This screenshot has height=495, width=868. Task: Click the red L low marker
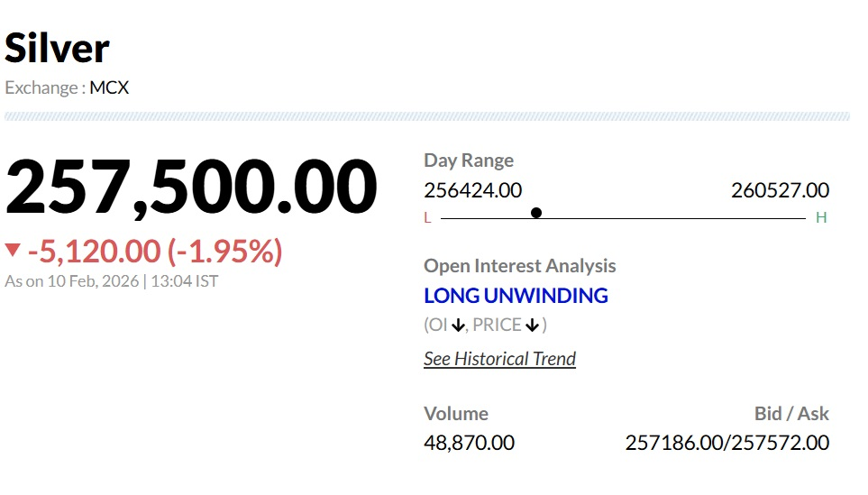pos(427,217)
